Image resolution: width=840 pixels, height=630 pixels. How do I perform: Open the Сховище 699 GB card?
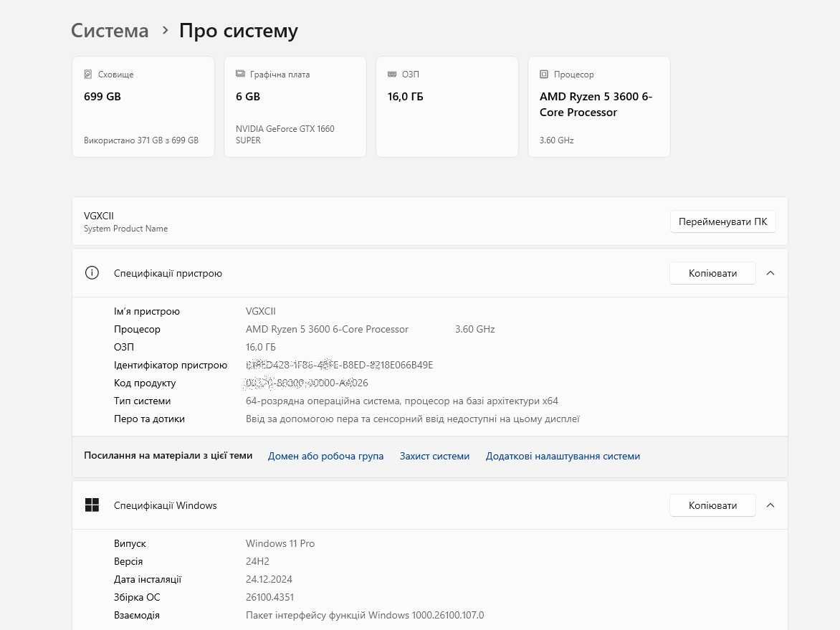click(x=143, y=107)
